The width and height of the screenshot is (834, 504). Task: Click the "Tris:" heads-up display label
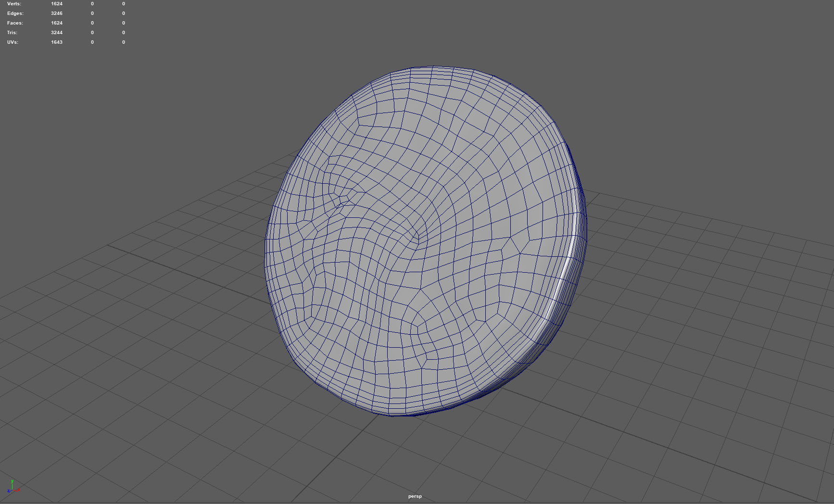pos(12,33)
